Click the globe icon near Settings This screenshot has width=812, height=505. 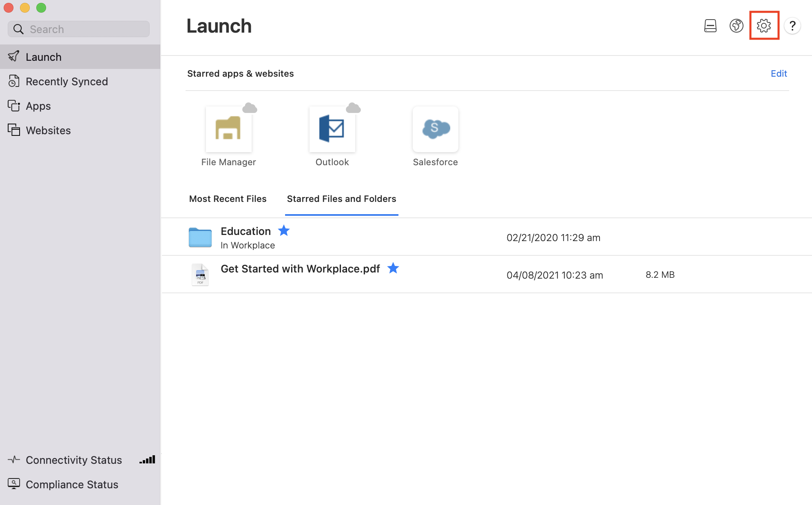(x=737, y=25)
